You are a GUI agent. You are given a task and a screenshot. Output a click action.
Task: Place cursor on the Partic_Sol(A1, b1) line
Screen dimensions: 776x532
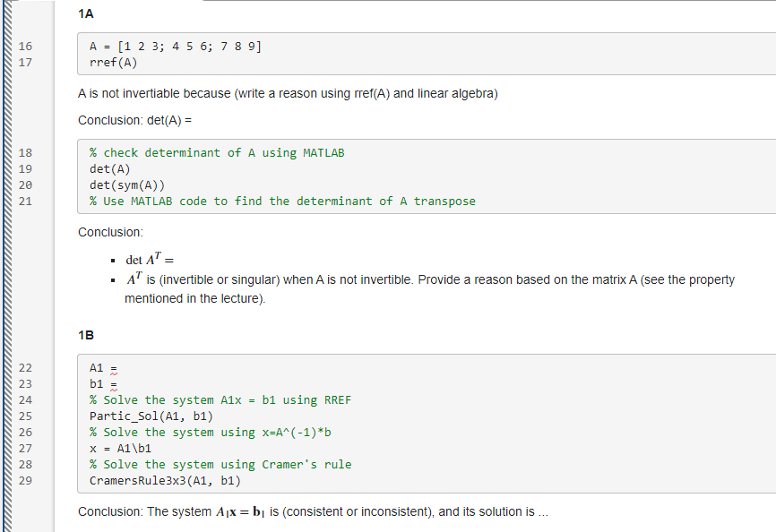(x=144, y=416)
